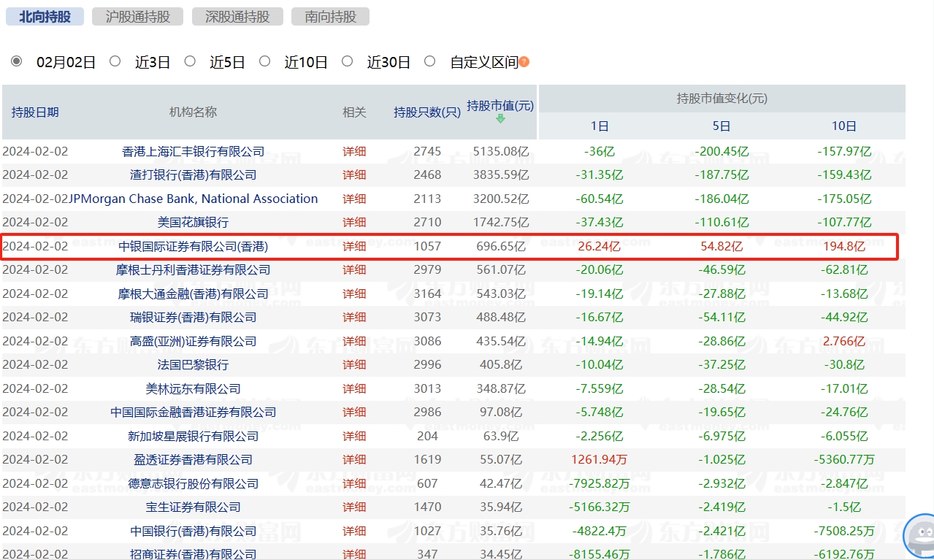The height and width of the screenshot is (560, 934).
Task: Click the 10日 sub-column header
Action: pos(843,126)
